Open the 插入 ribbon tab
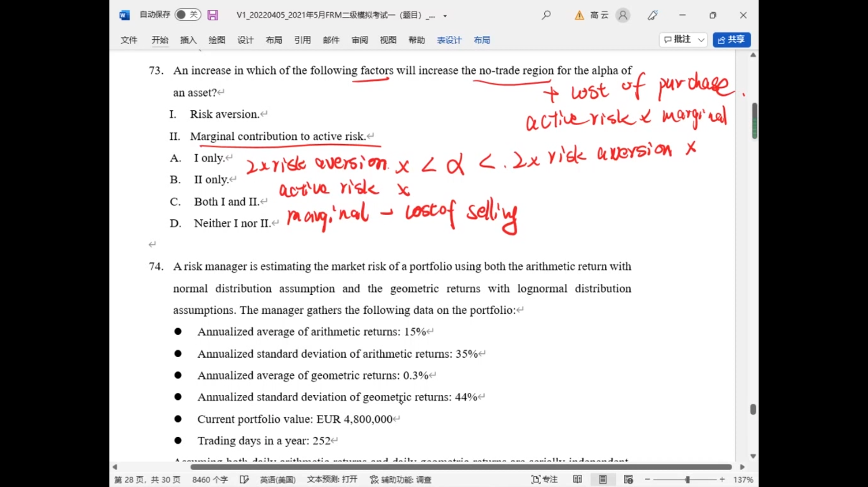The width and height of the screenshot is (868, 487). pyautogui.click(x=188, y=40)
